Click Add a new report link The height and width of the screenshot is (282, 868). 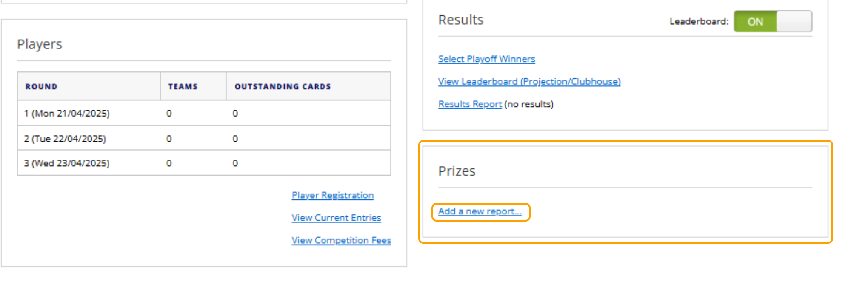tap(480, 211)
